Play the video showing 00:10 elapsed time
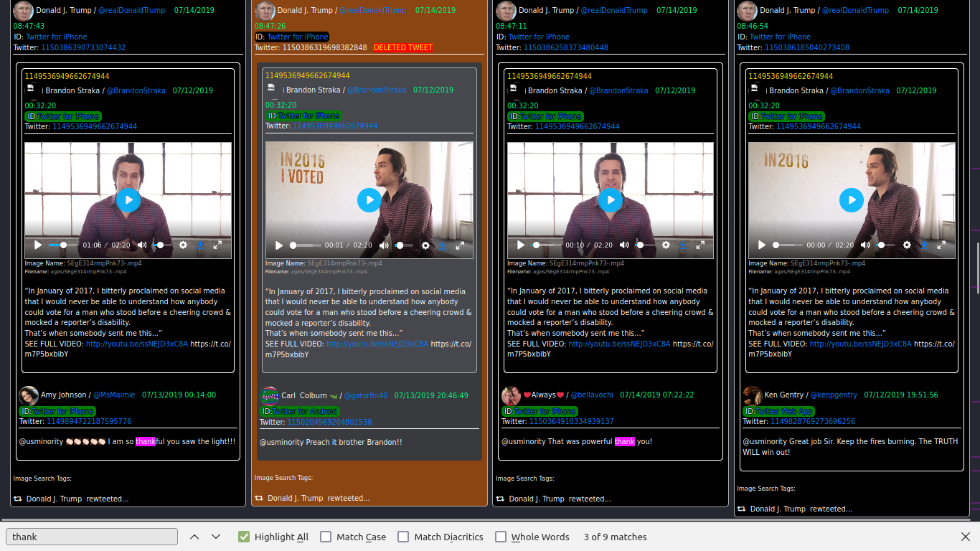980x551 pixels. (x=521, y=245)
